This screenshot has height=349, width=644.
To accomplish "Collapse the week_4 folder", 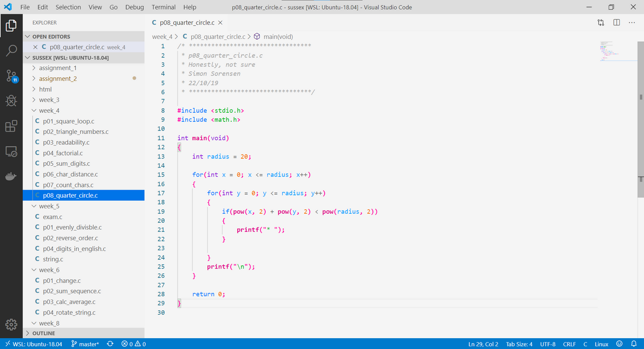I will point(49,111).
